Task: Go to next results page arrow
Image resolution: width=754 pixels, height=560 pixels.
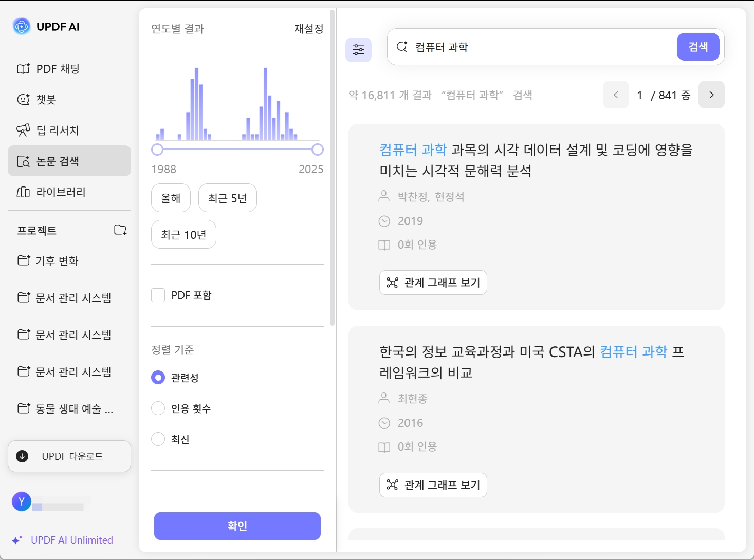Action: point(711,95)
